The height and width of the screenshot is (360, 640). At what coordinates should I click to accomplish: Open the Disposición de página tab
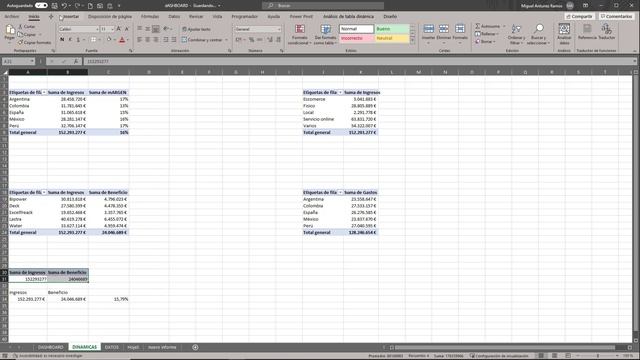click(x=110, y=16)
